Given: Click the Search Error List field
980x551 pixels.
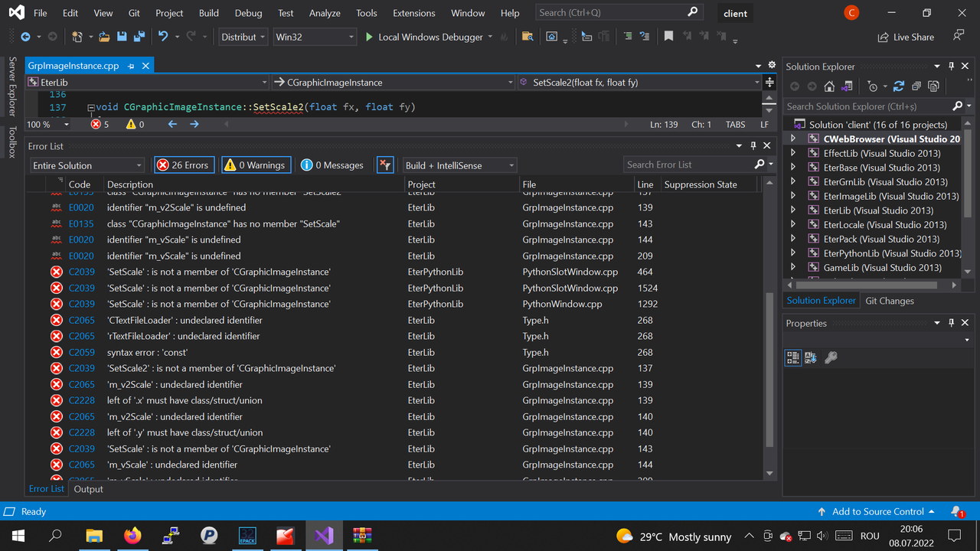Looking at the screenshot, I should [x=688, y=165].
